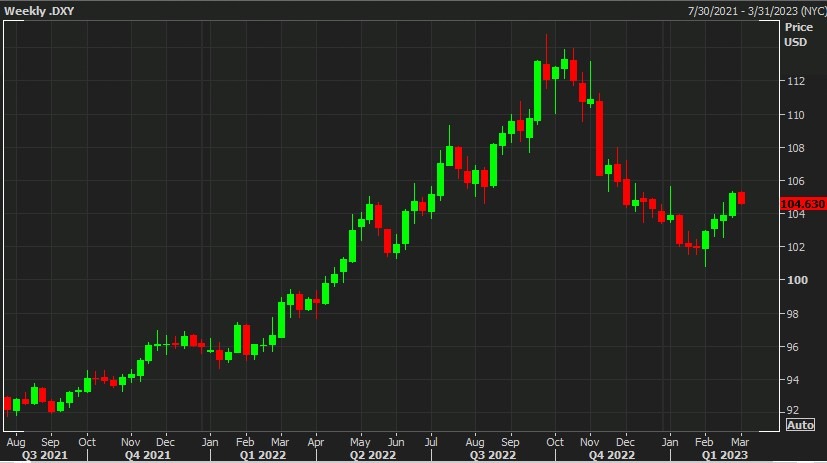Click the Apr month label

(315, 442)
